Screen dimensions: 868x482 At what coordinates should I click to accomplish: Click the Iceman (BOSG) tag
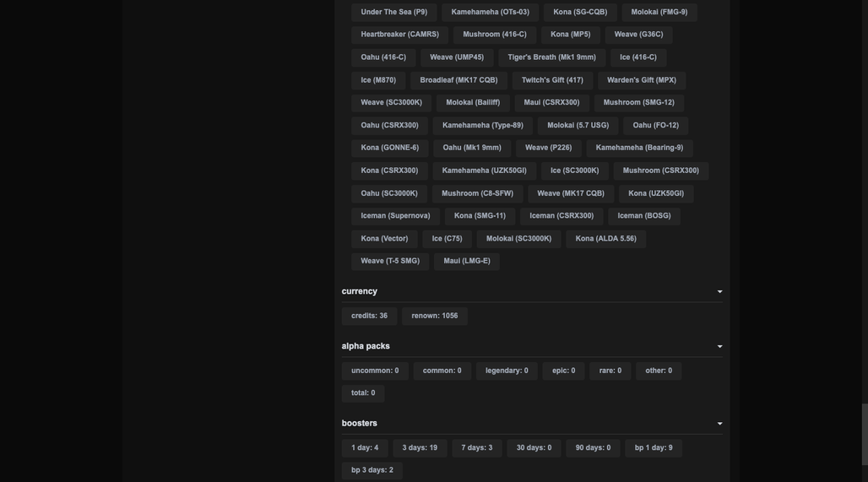pos(644,216)
